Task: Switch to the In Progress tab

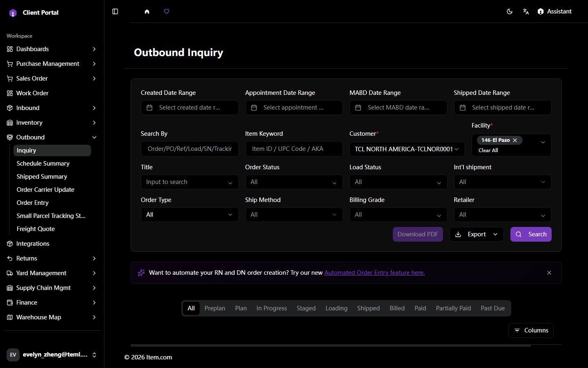Action: tap(272, 308)
